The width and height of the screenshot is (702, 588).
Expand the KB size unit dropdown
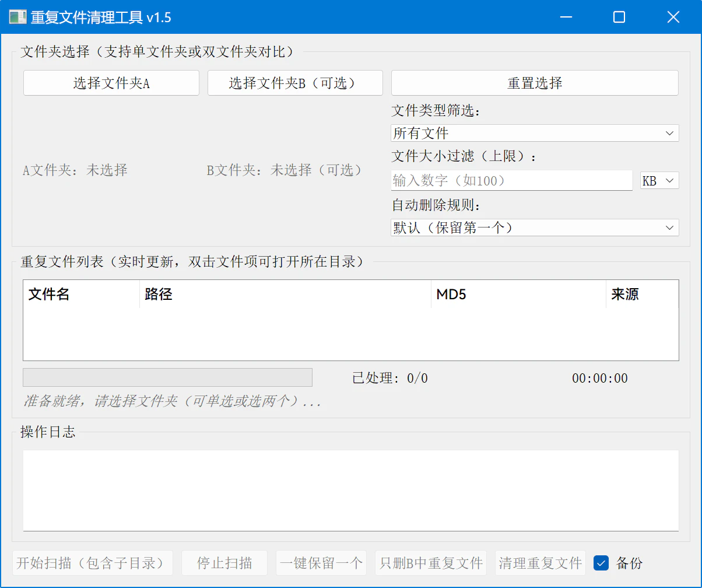click(x=659, y=181)
